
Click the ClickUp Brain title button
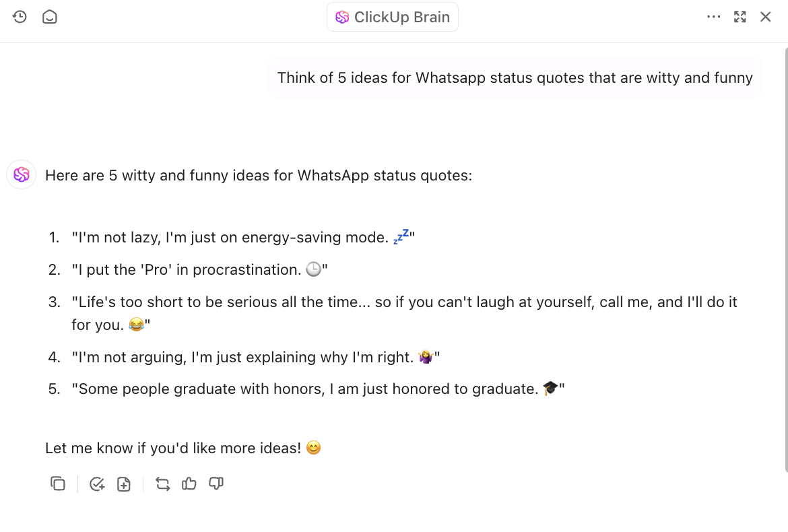click(393, 17)
